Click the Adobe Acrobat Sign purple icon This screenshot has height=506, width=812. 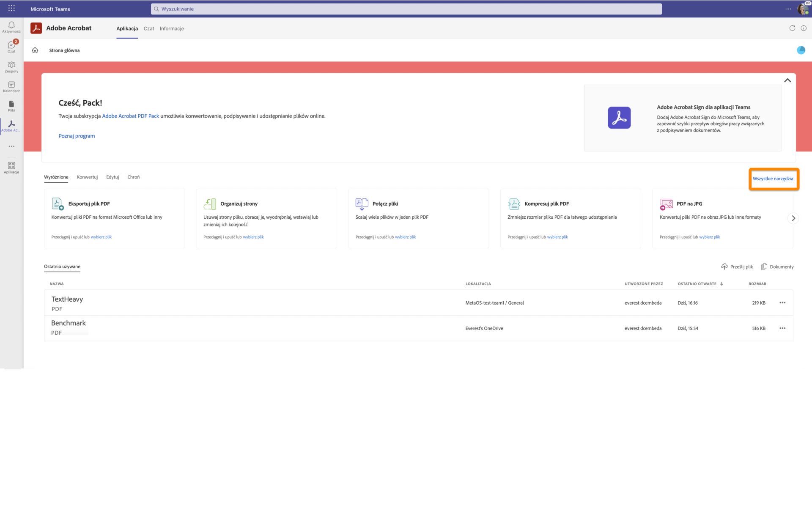point(619,118)
